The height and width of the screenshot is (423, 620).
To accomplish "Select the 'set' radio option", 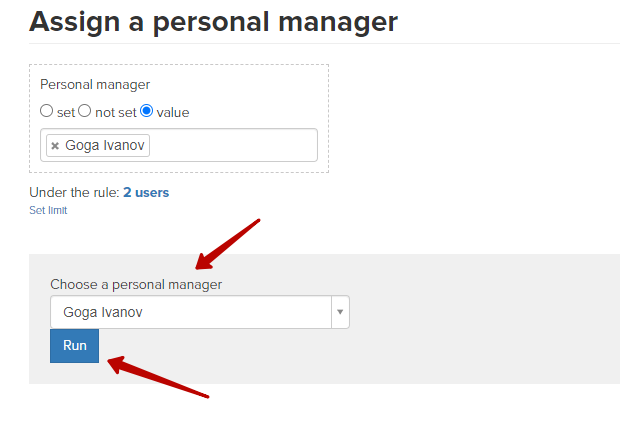I will click(46, 111).
